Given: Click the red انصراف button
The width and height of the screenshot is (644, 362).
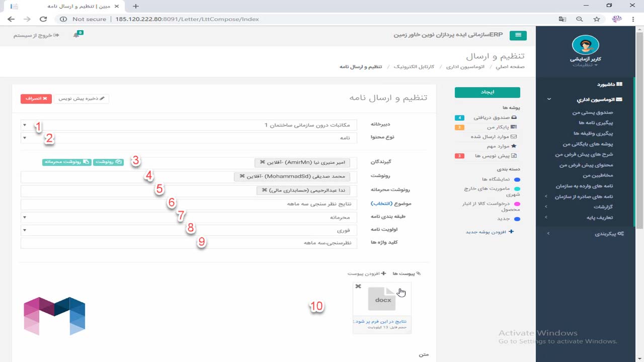Looking at the screenshot, I should coord(36,99).
